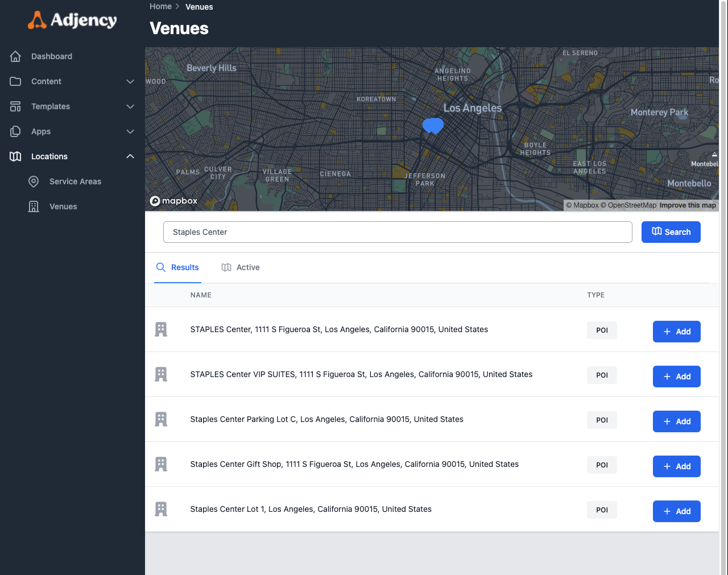728x575 pixels.
Task: Switch to the Results tab
Action: point(177,267)
